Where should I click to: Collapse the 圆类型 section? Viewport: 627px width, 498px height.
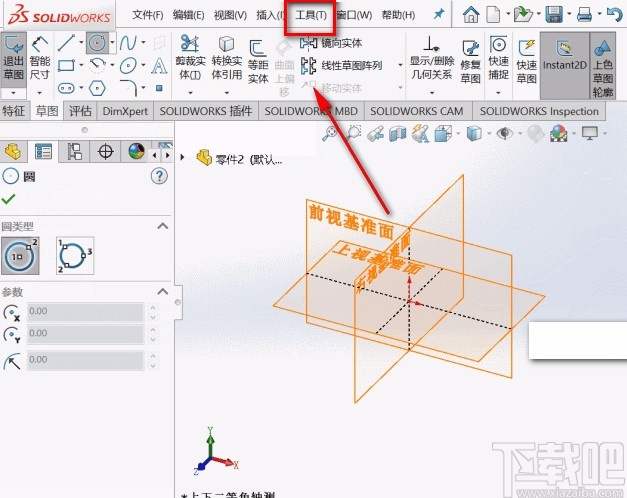(x=164, y=227)
